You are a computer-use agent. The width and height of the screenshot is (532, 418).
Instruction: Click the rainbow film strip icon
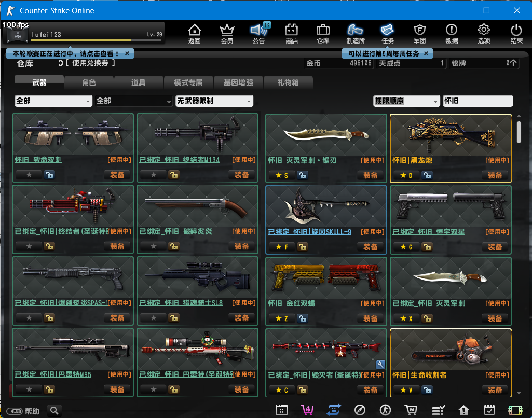515,410
